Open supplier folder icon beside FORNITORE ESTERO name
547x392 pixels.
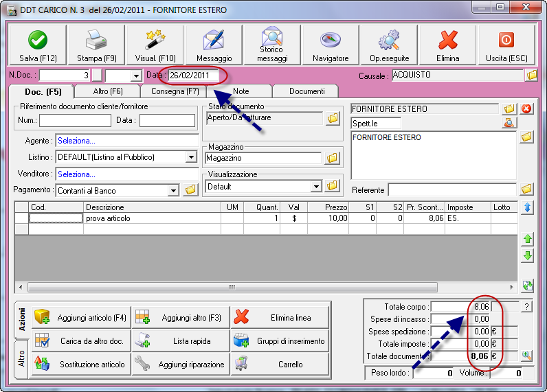click(x=509, y=108)
